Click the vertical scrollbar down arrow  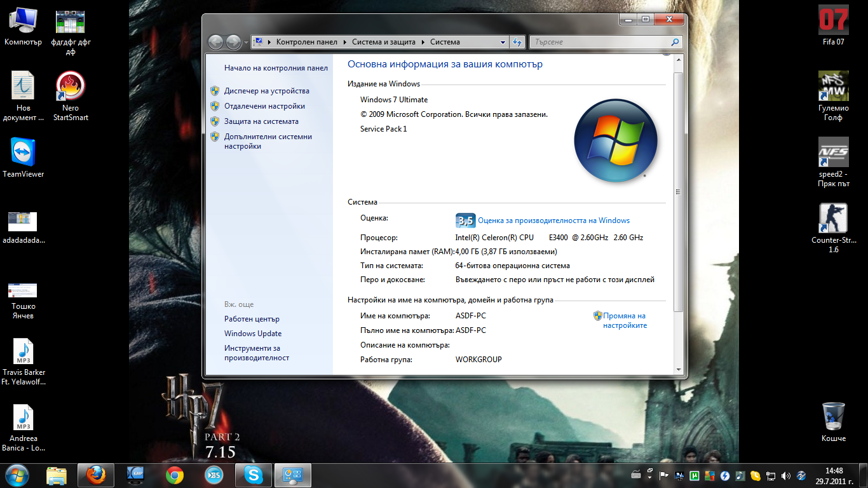678,369
